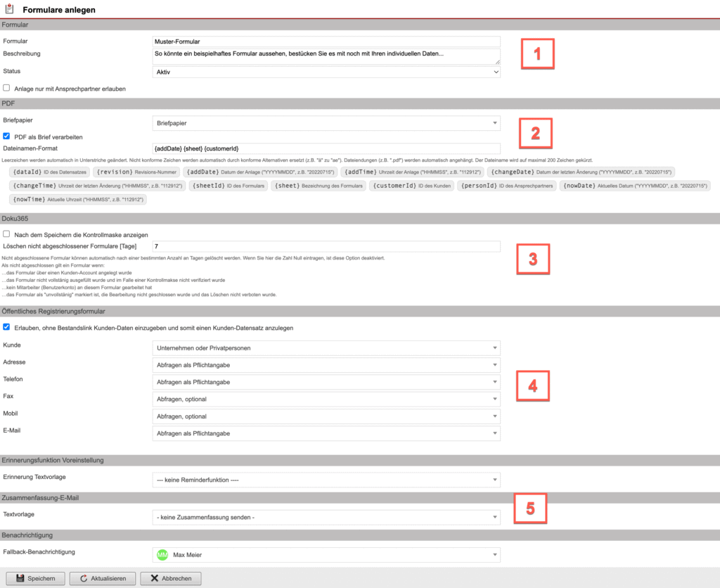Click the Max Meier avatar icon
Screen dimensions: 720x588
[x=164, y=555]
